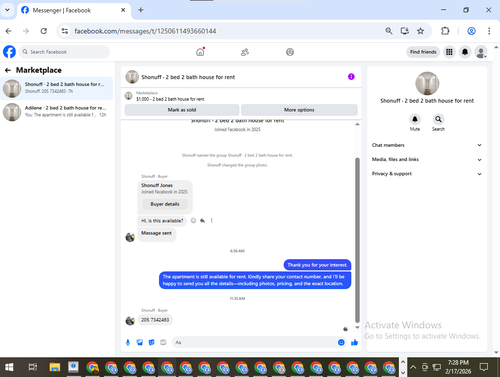Viewport: 500px width, 377px height.
Task: Open the Menu grid icon
Action: 449,52
